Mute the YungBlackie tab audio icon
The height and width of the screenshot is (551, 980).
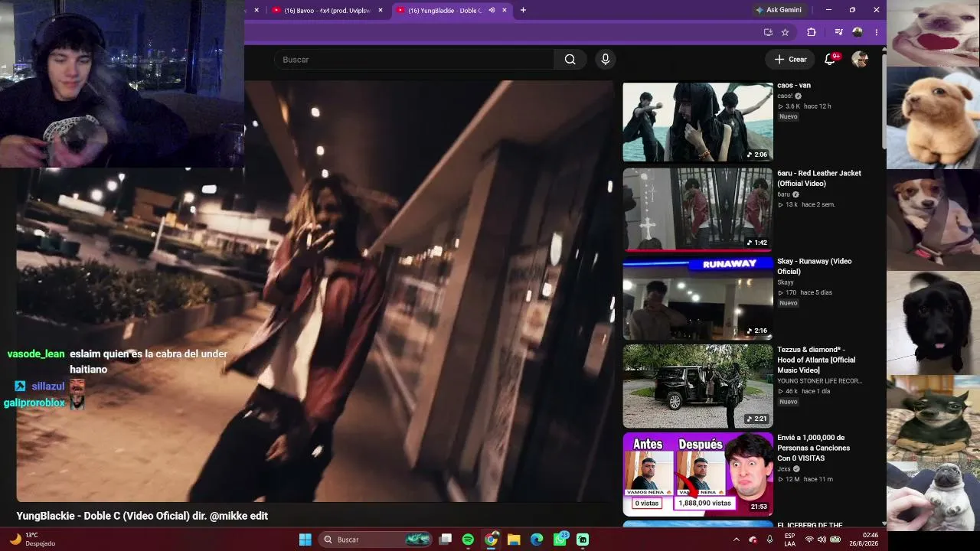[492, 10]
